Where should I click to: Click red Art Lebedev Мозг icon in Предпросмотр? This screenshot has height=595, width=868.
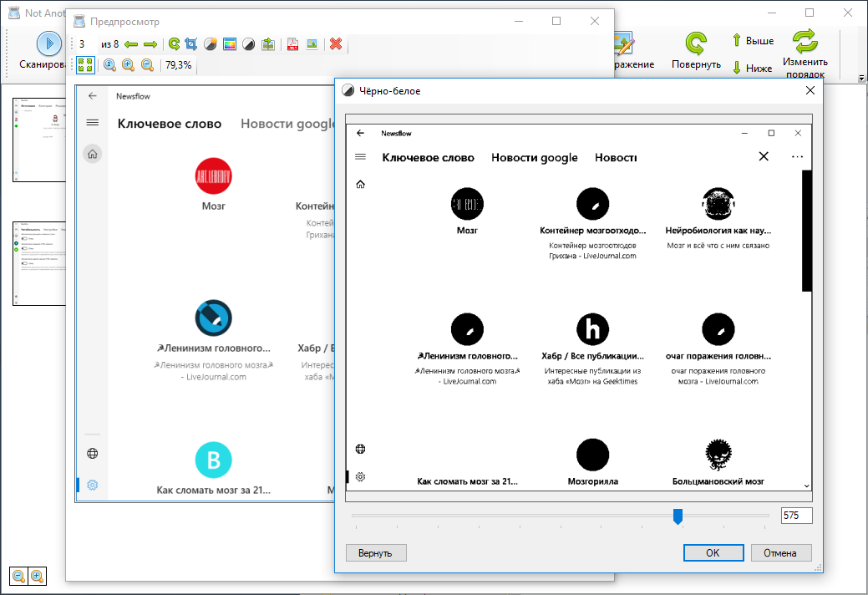coord(214,176)
